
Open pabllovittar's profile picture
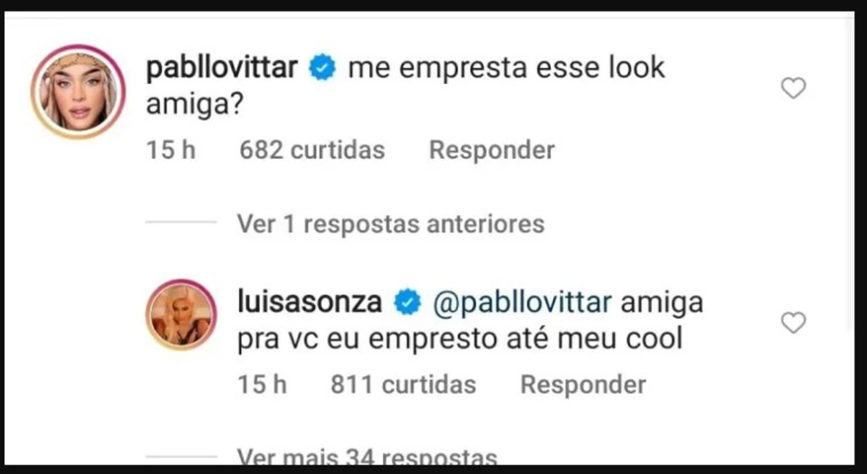pos(78,91)
